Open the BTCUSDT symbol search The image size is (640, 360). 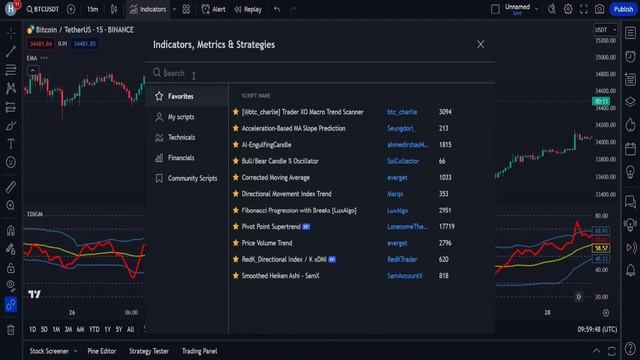point(43,9)
